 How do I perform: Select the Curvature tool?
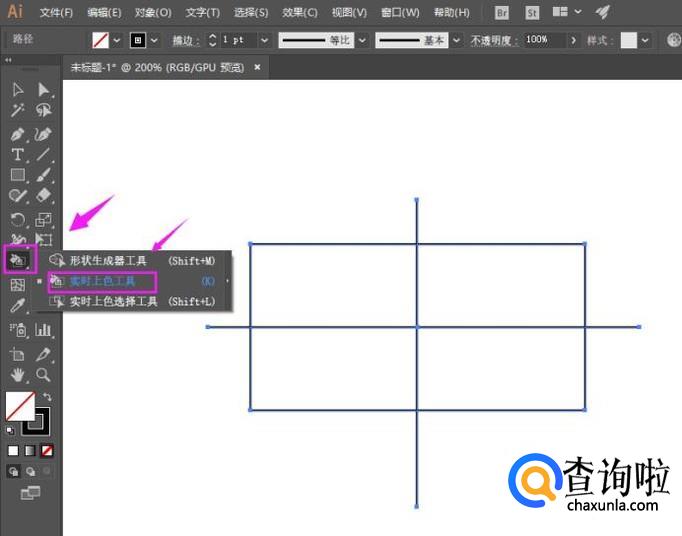tap(43, 134)
